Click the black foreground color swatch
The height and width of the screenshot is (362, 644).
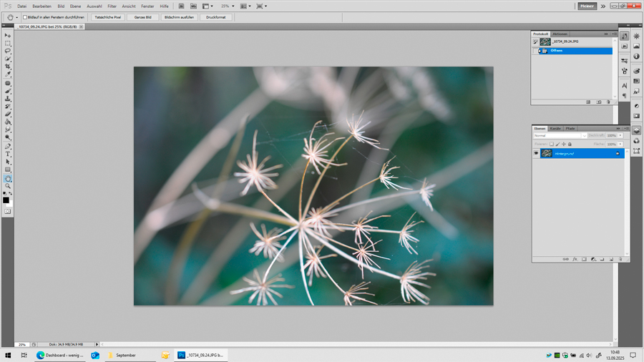[x=6, y=200]
